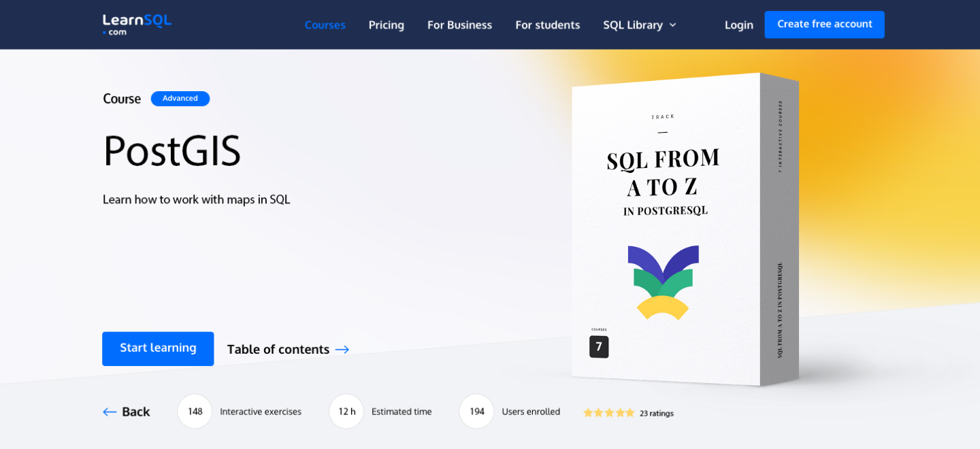Click the Start learning button
This screenshot has height=449, width=980.
click(x=158, y=348)
